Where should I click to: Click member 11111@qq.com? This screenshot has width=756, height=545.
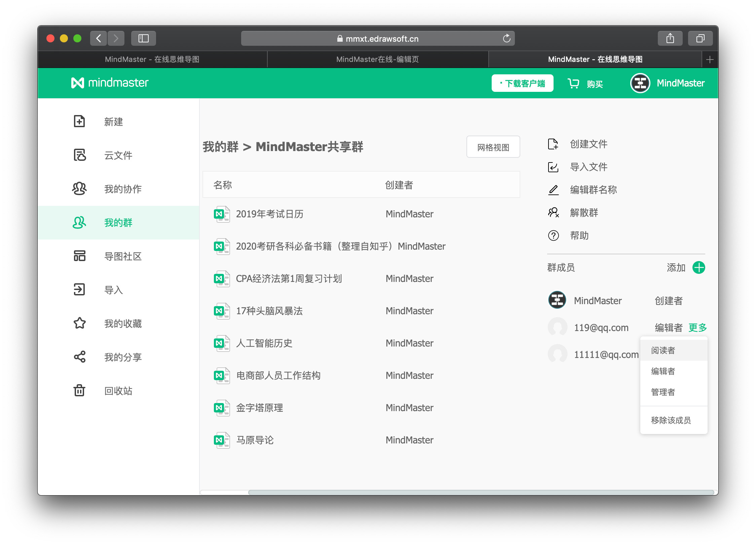(606, 354)
